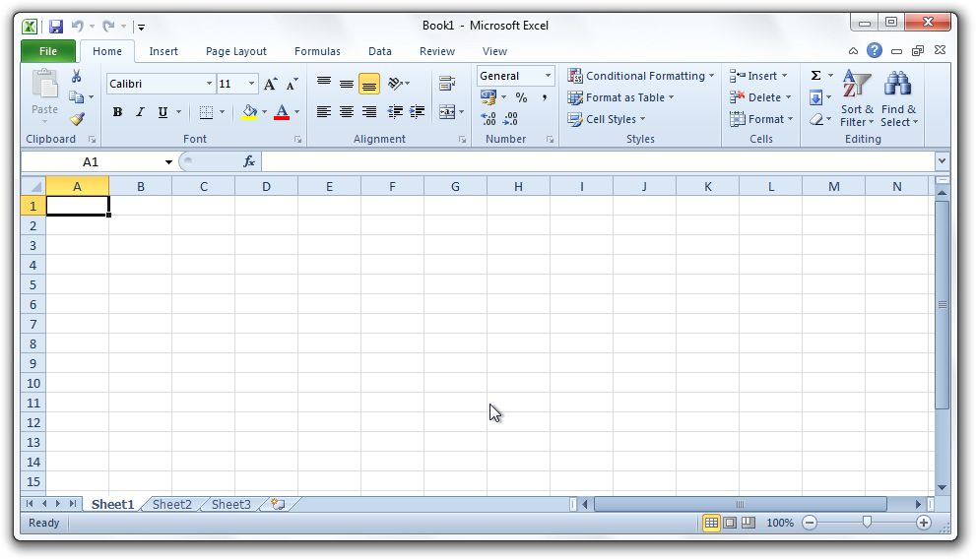The width and height of the screenshot is (976, 560).
Task: Click Decrease Indent icon
Action: click(395, 112)
